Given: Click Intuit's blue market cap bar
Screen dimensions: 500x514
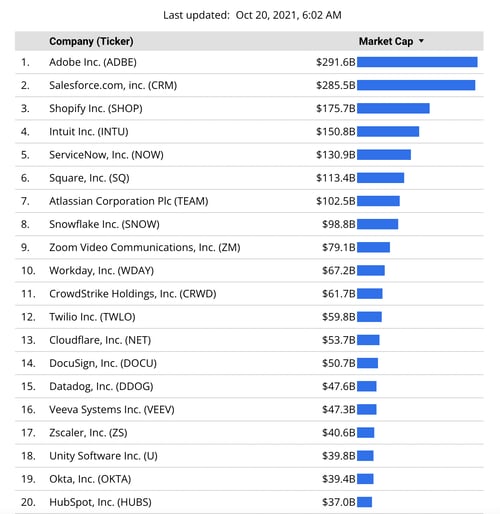Looking at the screenshot, I should click(388, 132).
